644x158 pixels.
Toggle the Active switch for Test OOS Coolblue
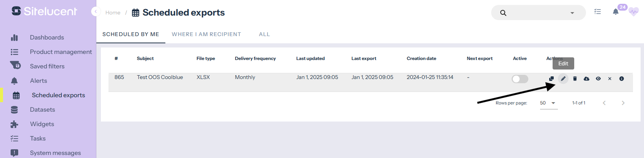(520, 79)
